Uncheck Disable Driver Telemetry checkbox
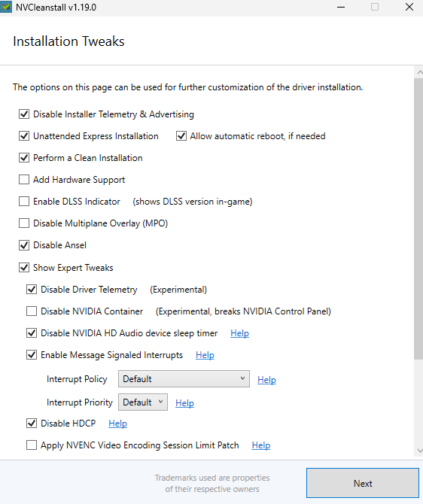The height and width of the screenshot is (504, 423). click(x=32, y=290)
